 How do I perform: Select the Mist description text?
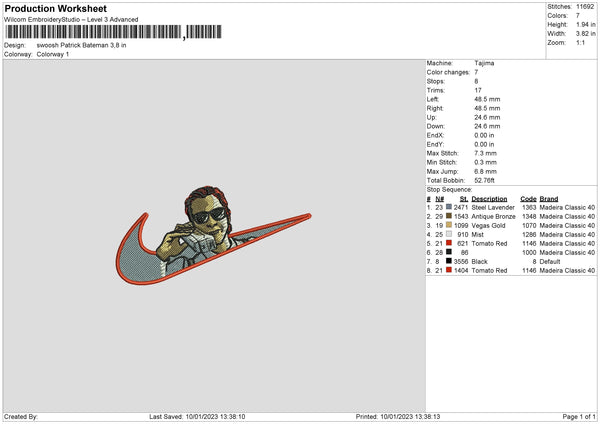pyautogui.click(x=478, y=235)
